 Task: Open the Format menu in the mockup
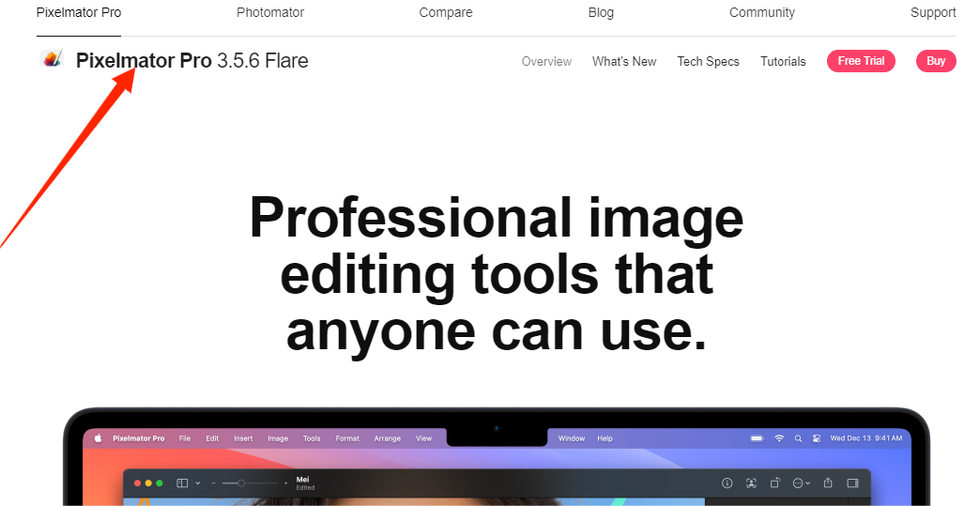pyautogui.click(x=347, y=438)
